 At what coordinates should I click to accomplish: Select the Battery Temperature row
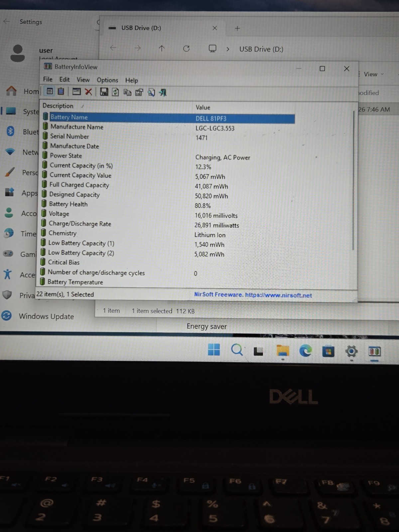(168, 282)
